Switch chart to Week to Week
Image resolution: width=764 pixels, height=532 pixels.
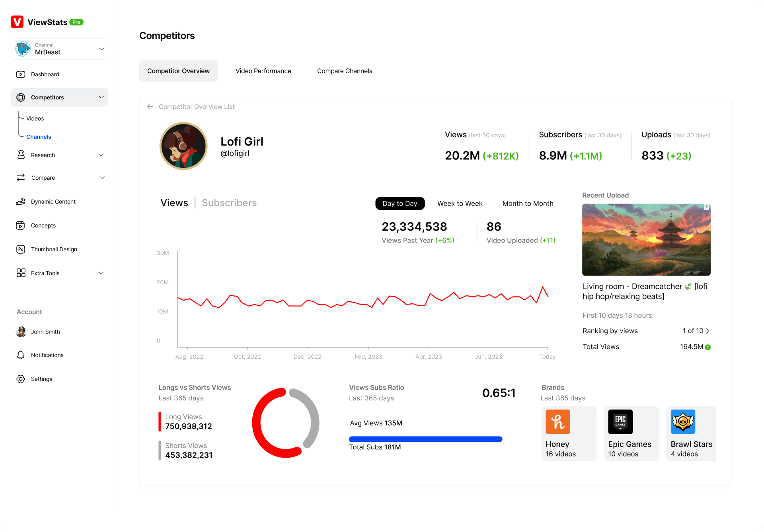460,204
